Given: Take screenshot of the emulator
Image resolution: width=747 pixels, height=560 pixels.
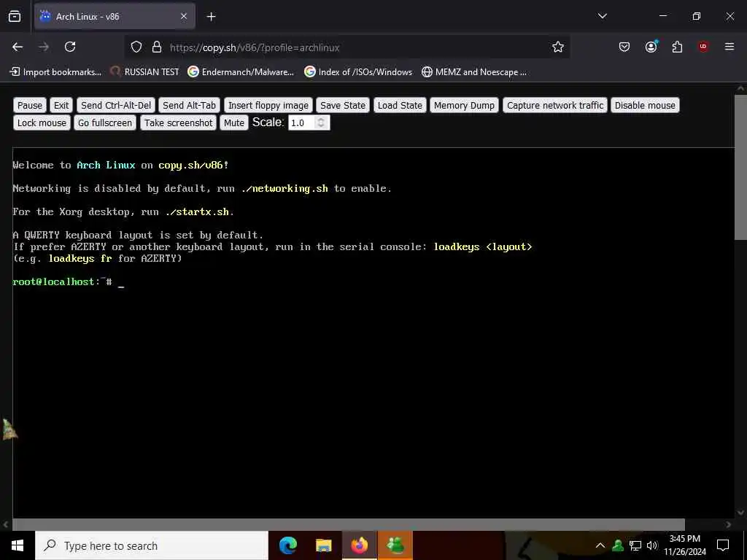Looking at the screenshot, I should click(x=178, y=122).
